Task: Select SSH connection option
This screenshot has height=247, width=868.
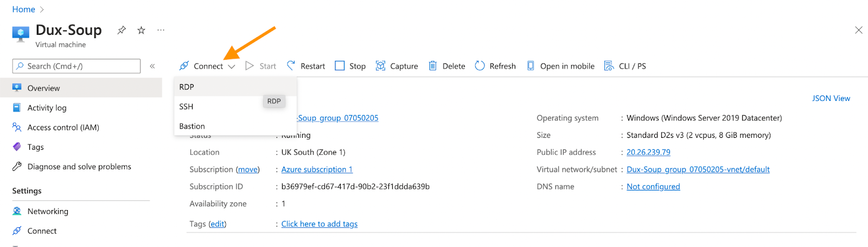Action: click(x=186, y=106)
